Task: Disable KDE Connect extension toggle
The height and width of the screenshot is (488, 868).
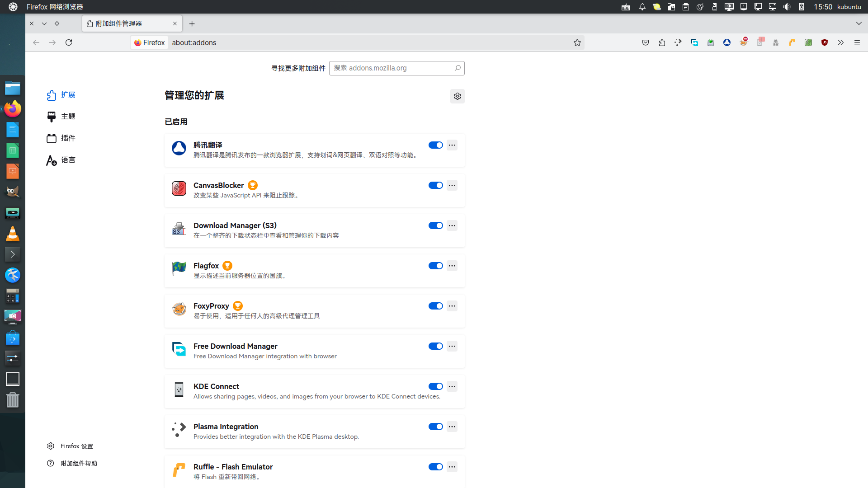Action: pos(436,386)
